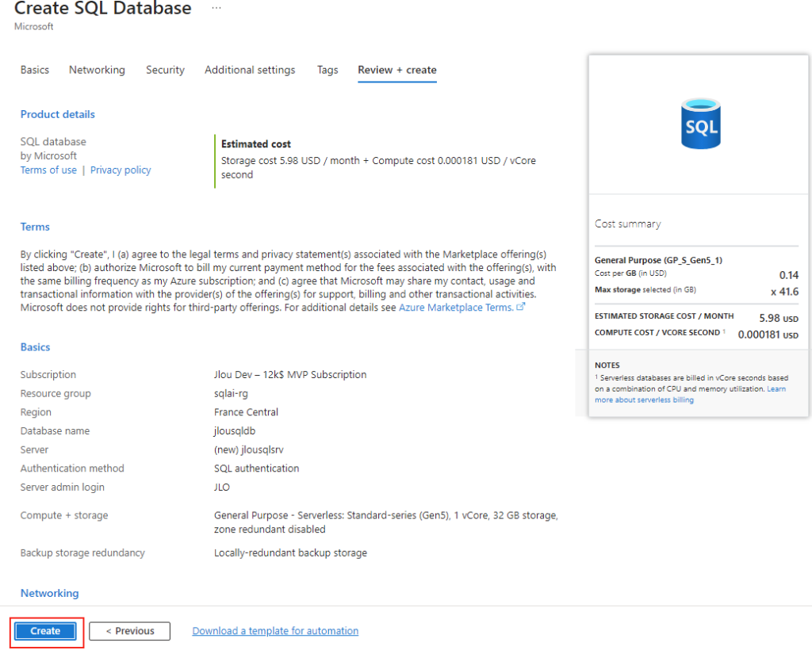This screenshot has width=812, height=650.
Task: Click external link icon after Azure Marketplace Terms
Action: [x=520, y=307]
